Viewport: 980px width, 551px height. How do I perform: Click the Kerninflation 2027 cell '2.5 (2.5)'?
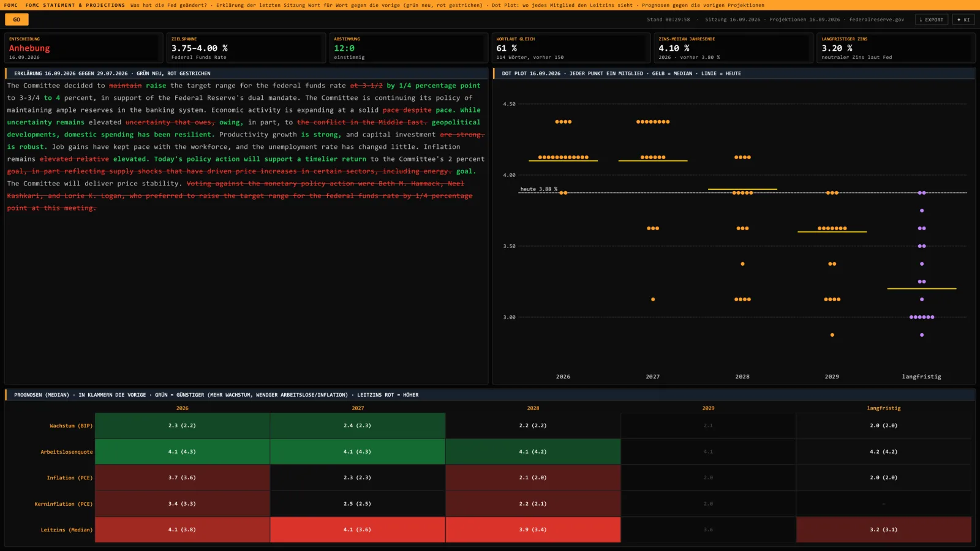tap(358, 504)
